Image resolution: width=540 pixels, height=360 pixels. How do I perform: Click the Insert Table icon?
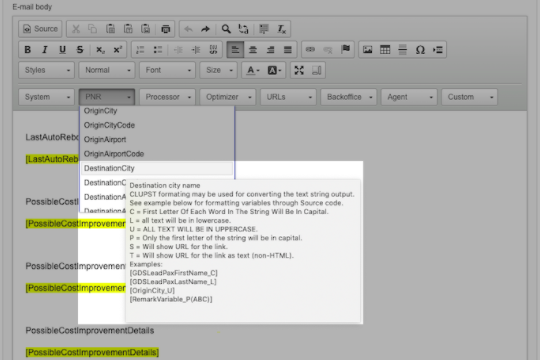(385, 50)
